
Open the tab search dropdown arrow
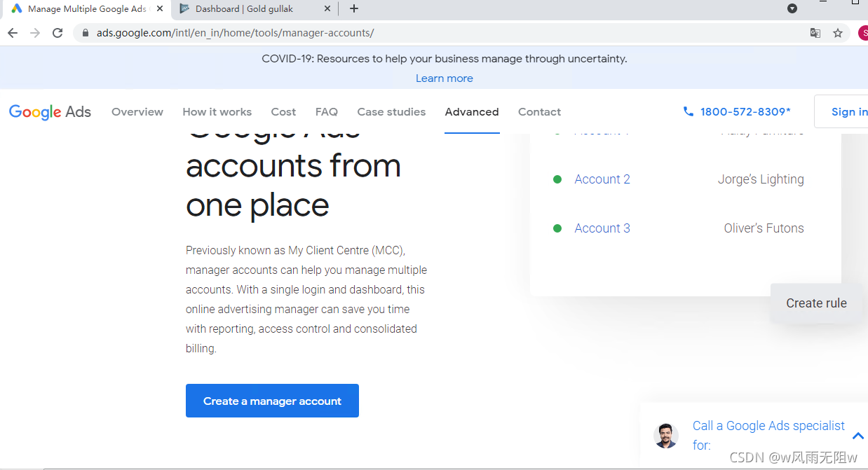(792, 8)
